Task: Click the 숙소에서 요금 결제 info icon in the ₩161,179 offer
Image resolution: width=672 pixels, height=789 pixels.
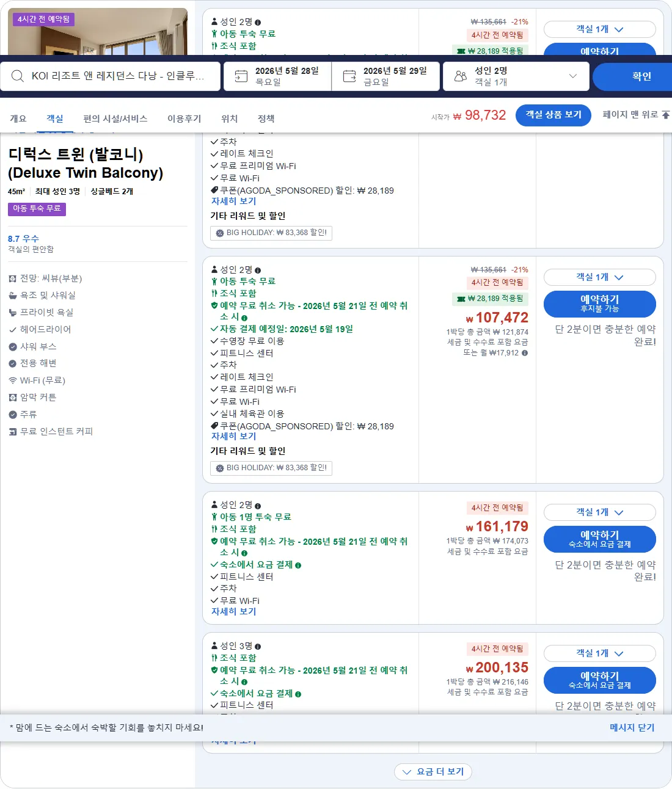Action: pos(298,565)
